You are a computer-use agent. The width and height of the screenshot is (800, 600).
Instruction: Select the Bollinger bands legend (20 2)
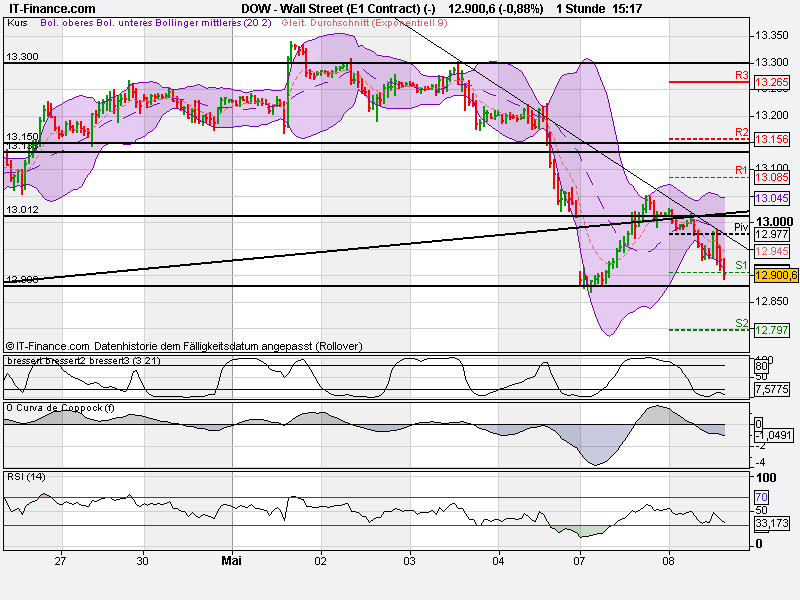156,23
